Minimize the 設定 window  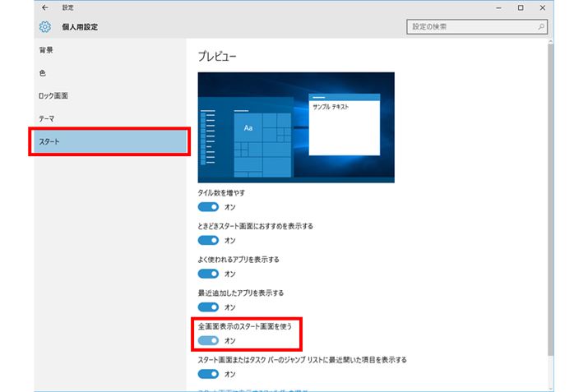tap(498, 7)
